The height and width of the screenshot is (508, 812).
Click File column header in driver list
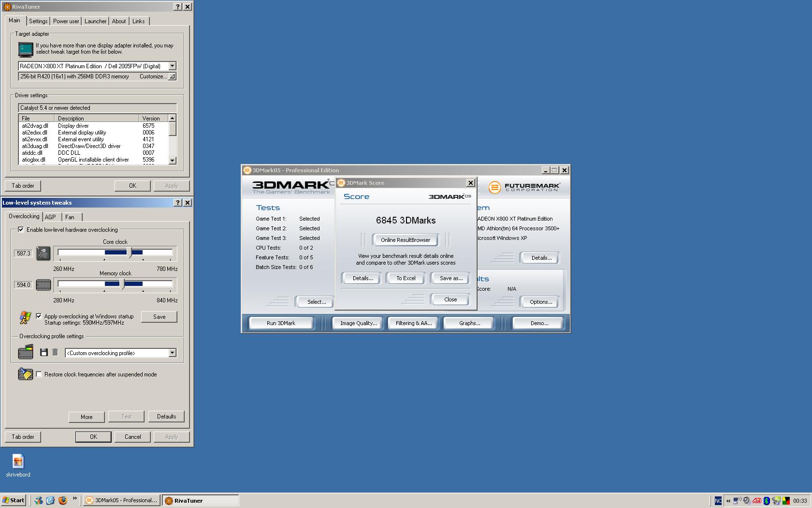pos(37,118)
